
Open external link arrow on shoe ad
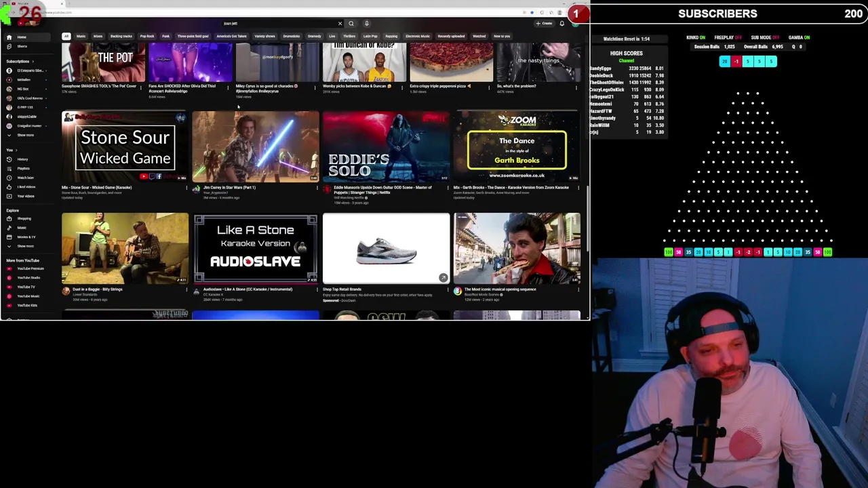(443, 277)
